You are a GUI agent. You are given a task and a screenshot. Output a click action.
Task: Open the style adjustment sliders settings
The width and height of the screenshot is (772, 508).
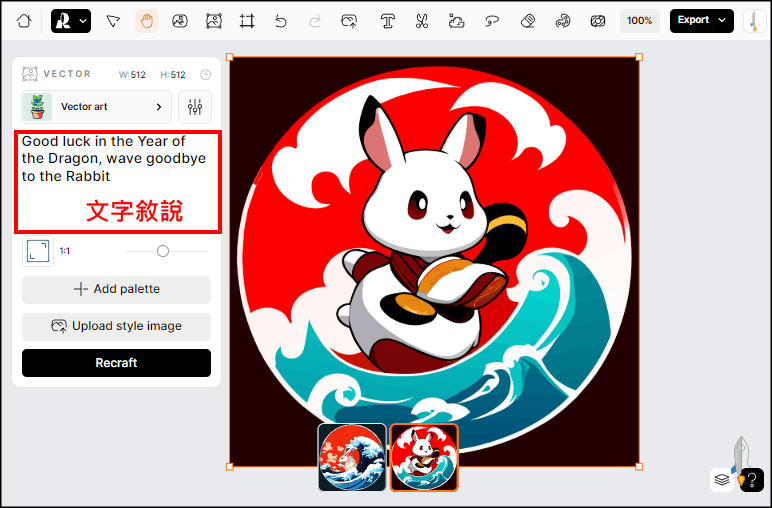[x=195, y=107]
